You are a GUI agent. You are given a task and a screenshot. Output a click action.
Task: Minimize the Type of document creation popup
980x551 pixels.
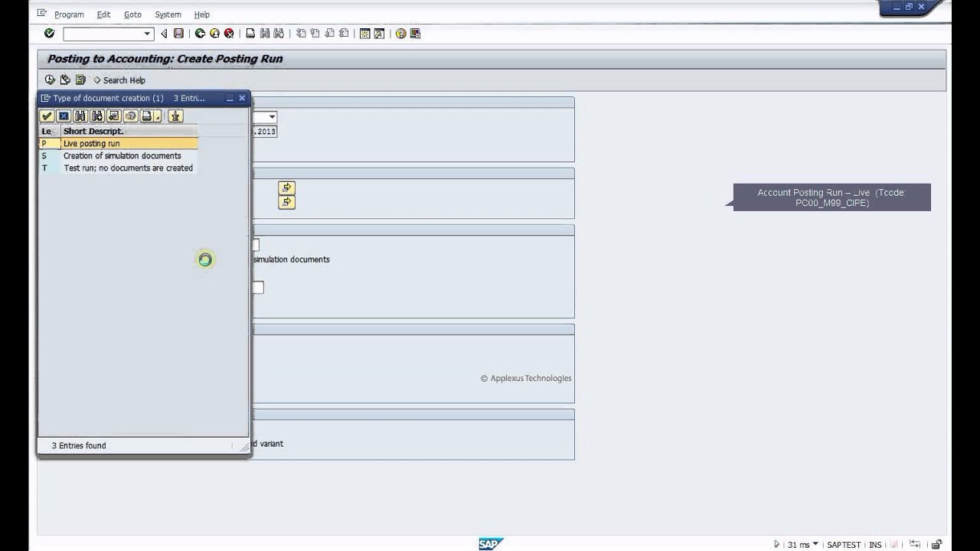(x=230, y=98)
